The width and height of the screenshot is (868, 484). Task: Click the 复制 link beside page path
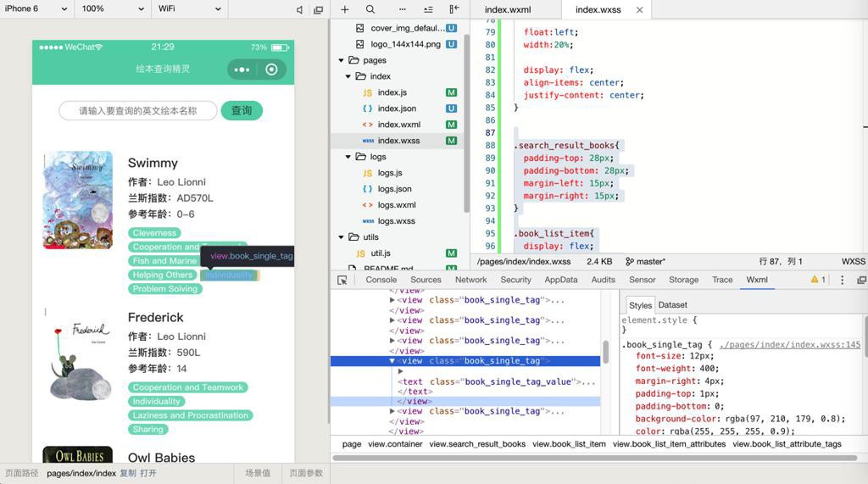[127, 473]
